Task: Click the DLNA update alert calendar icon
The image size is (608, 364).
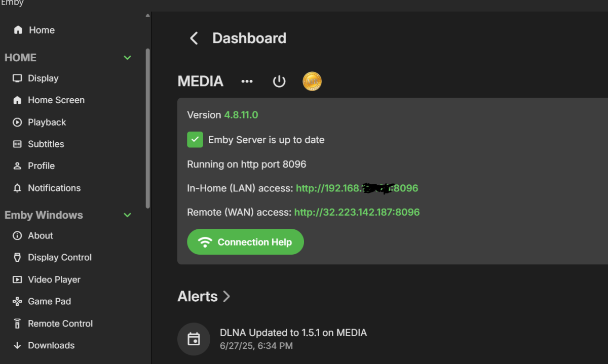Action: click(x=194, y=339)
